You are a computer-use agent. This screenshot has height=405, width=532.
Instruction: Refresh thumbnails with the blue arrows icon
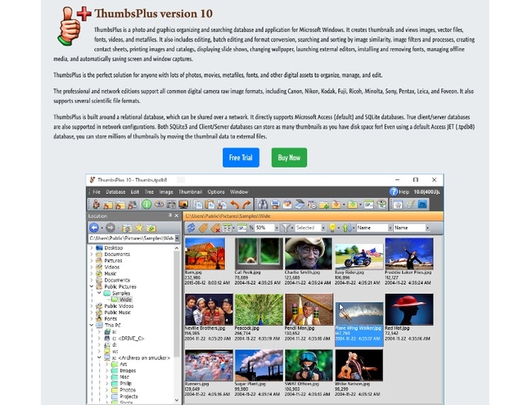coord(191,227)
